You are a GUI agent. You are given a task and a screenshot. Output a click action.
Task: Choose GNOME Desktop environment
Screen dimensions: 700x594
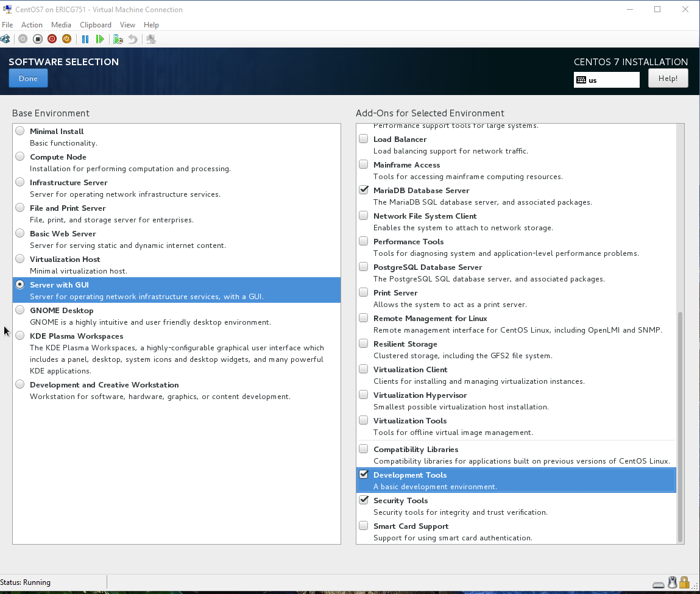coord(20,309)
